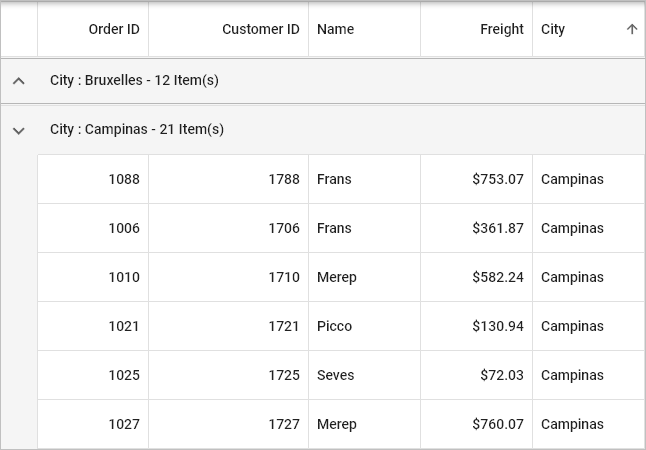Select Customer ID cell 1727
Screen dimensions: 646x450
[229, 424]
